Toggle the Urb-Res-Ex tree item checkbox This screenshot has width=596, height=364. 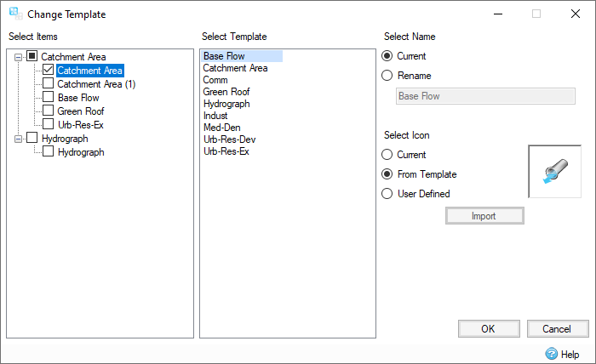click(x=48, y=125)
